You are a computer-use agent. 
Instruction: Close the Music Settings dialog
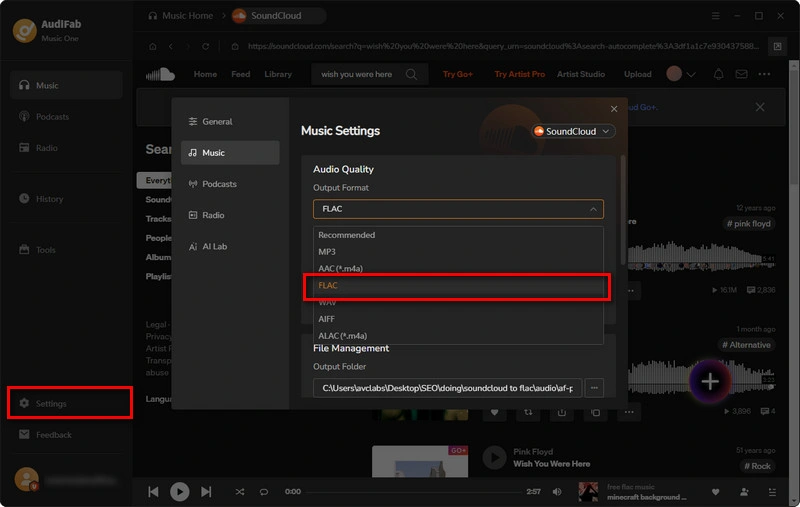(614, 109)
